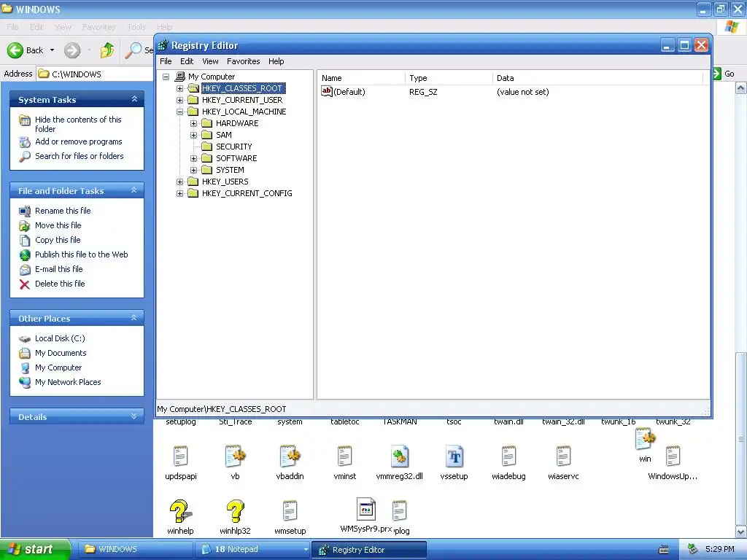
Task: Open the Registry Editor Favorites menu
Action: pyautogui.click(x=244, y=61)
